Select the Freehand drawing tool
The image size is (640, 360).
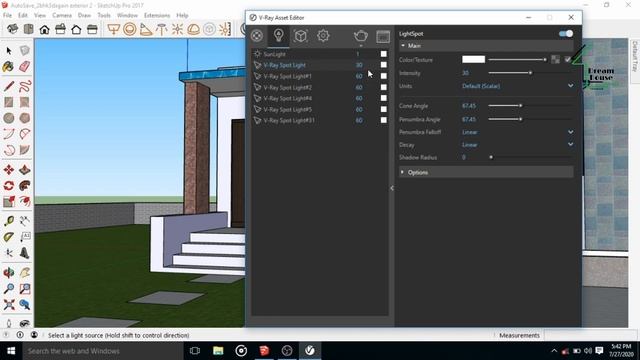tap(24, 86)
